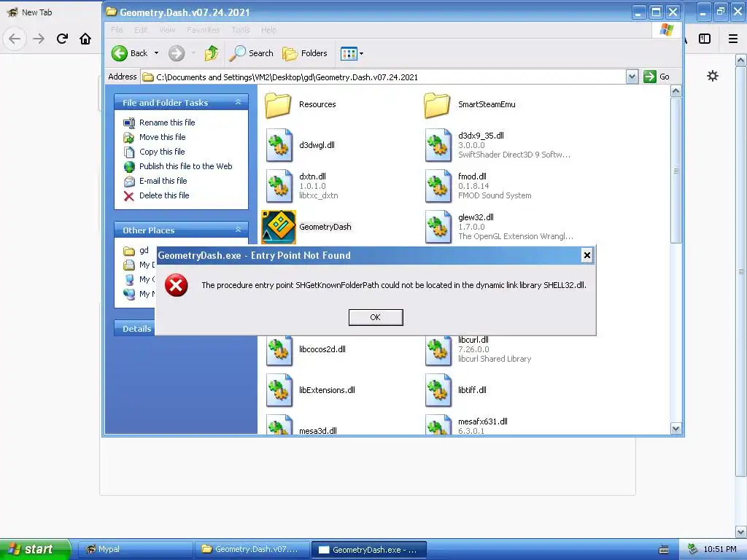Viewport: 747px width, 560px height.
Task: Close the GeometryDash.exe error dialog
Action: point(587,255)
